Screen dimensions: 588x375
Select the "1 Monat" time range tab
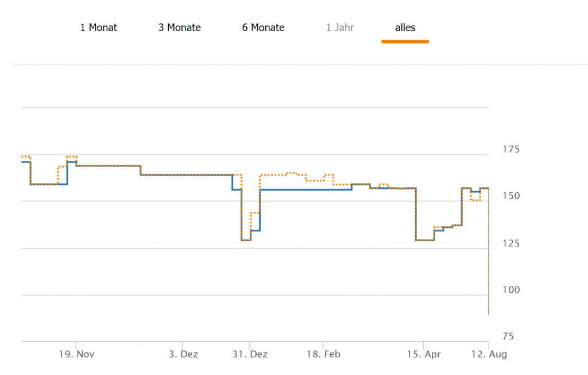(98, 28)
